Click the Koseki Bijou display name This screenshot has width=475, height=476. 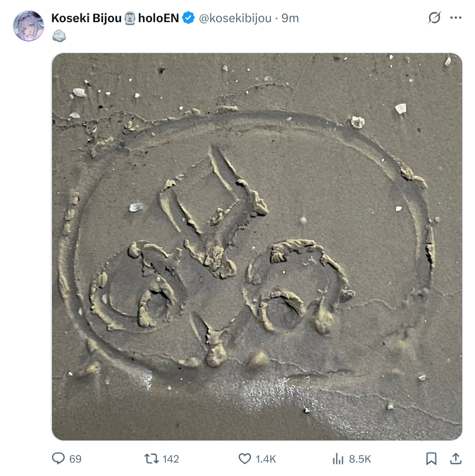[x=86, y=18]
